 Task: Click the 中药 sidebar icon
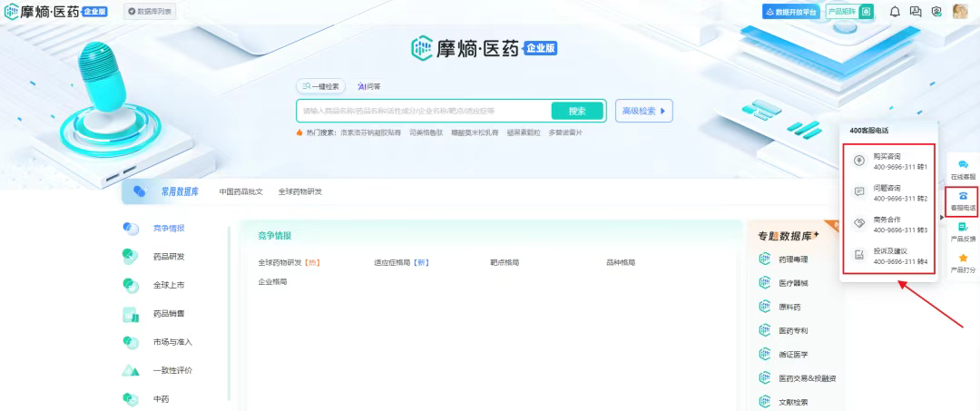click(x=131, y=399)
